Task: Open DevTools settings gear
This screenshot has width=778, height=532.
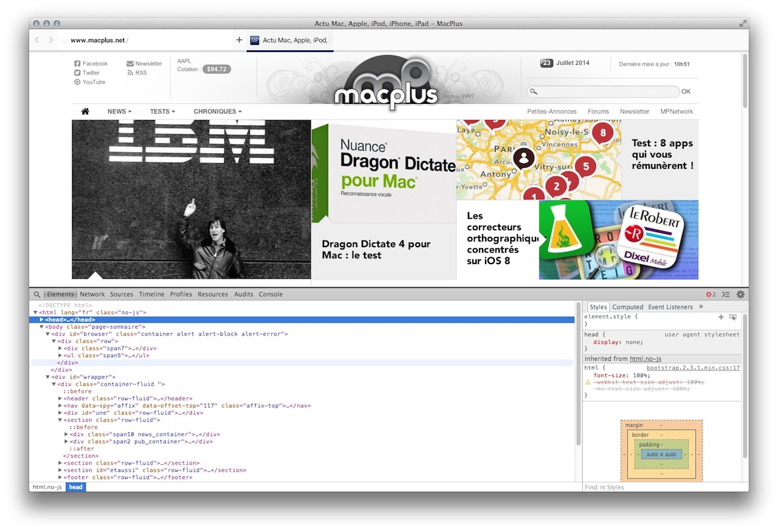Action: coord(740,295)
